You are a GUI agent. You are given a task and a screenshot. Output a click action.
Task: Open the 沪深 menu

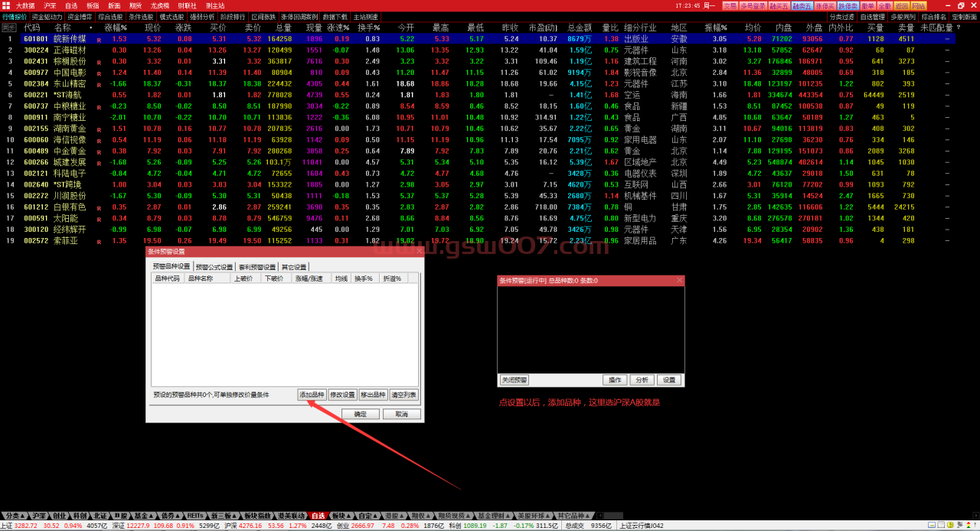pos(50,5)
